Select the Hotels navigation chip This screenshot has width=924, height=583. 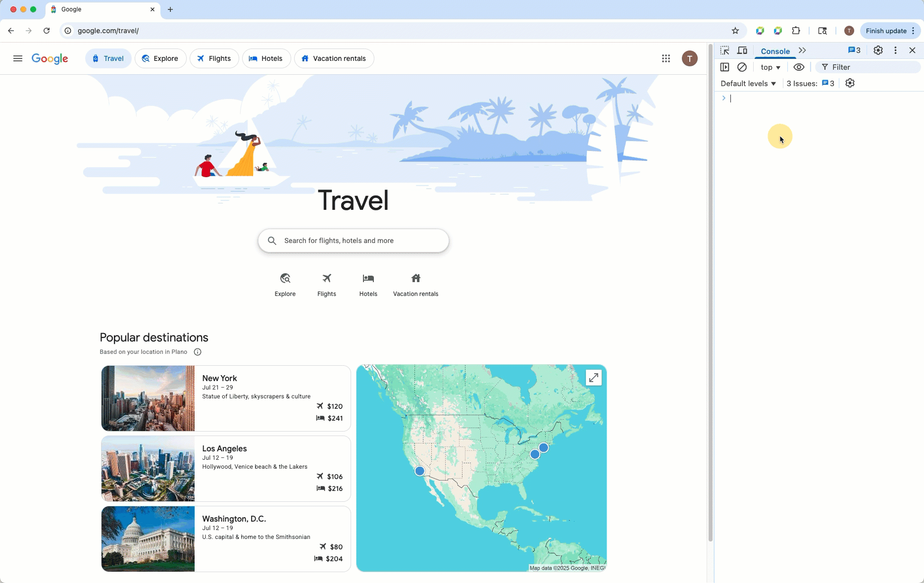point(266,58)
